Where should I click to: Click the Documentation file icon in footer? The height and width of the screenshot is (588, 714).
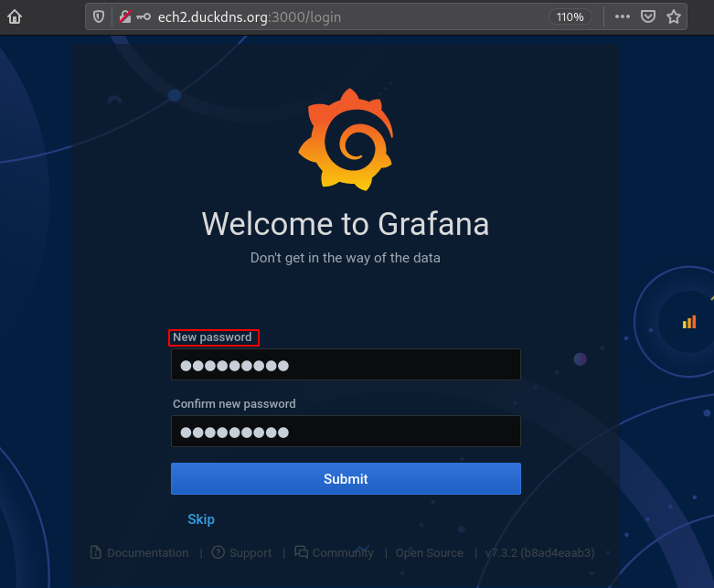tap(96, 552)
